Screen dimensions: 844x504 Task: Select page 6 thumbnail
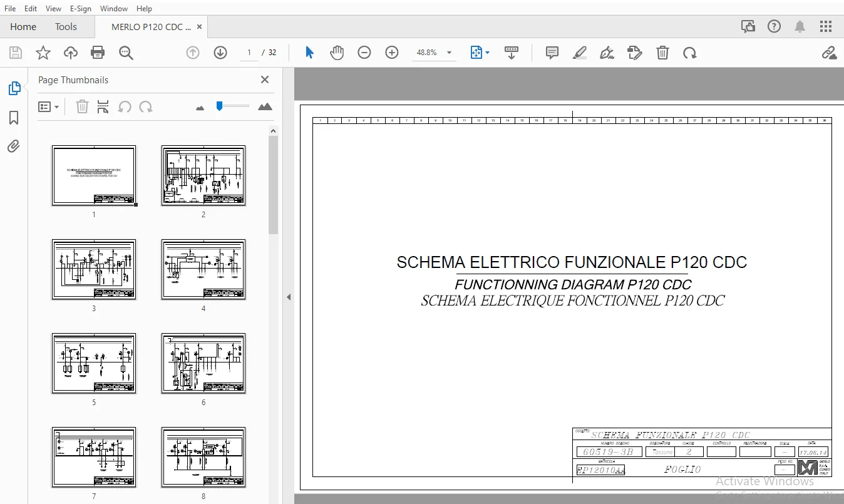coord(203,363)
